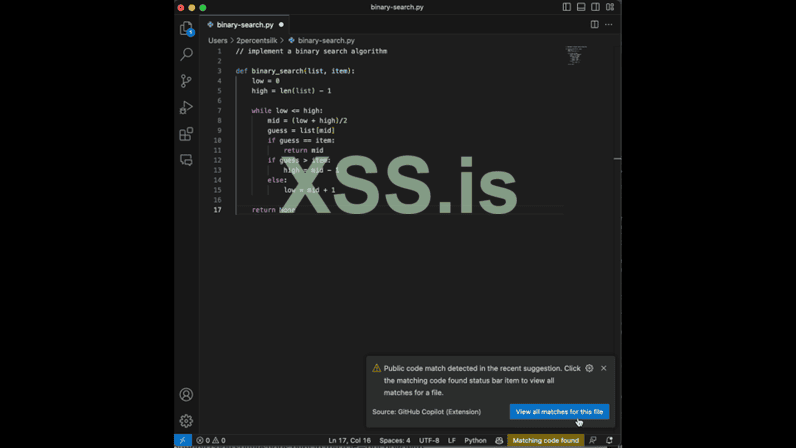This screenshot has width=796, height=448.
Task: Open the Search view in activity bar
Action: 186,54
